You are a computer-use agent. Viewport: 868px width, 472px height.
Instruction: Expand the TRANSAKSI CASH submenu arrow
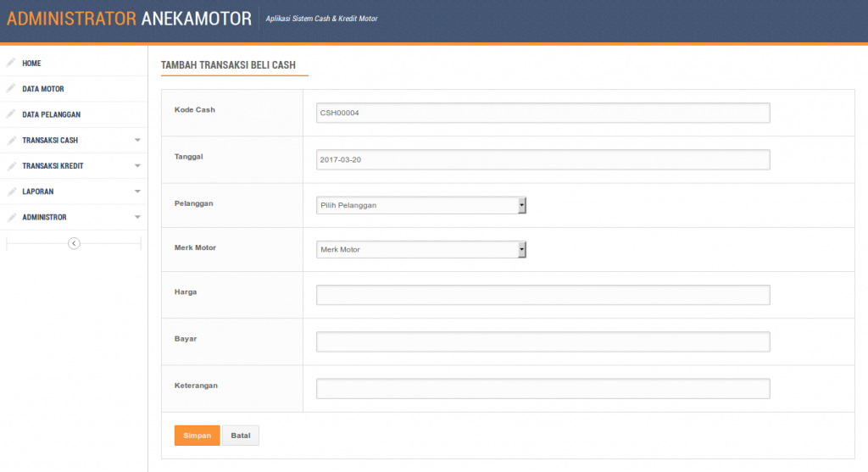137,140
